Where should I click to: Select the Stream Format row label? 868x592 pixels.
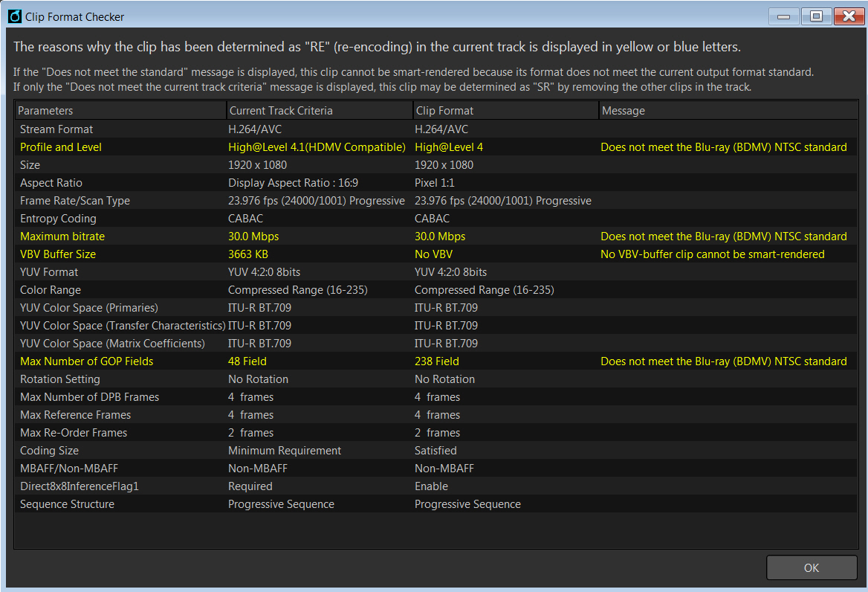(x=56, y=129)
